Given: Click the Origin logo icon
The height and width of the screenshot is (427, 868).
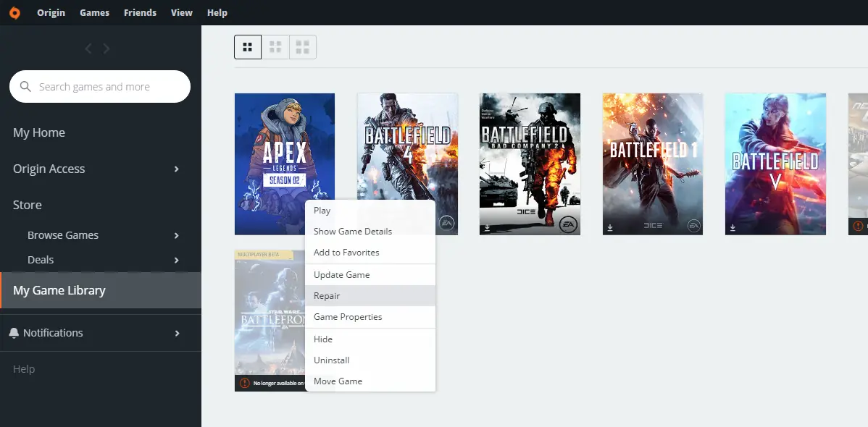Looking at the screenshot, I should 16,12.
